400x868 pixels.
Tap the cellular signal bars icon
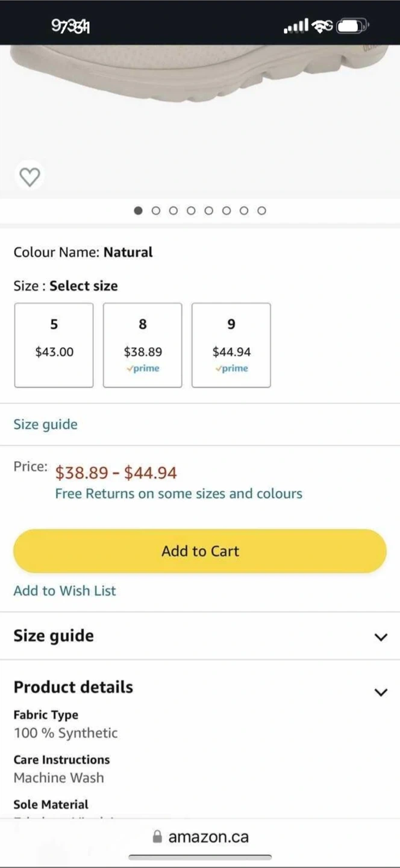point(296,26)
